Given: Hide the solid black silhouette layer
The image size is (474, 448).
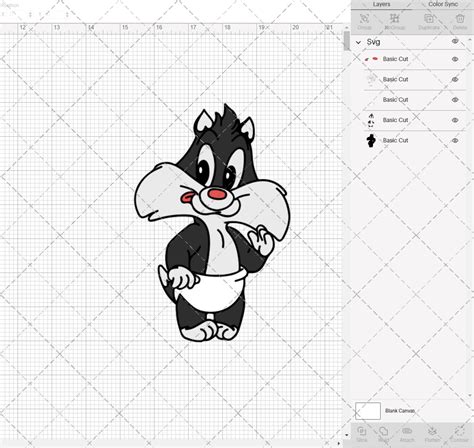Looking at the screenshot, I should tap(455, 140).
